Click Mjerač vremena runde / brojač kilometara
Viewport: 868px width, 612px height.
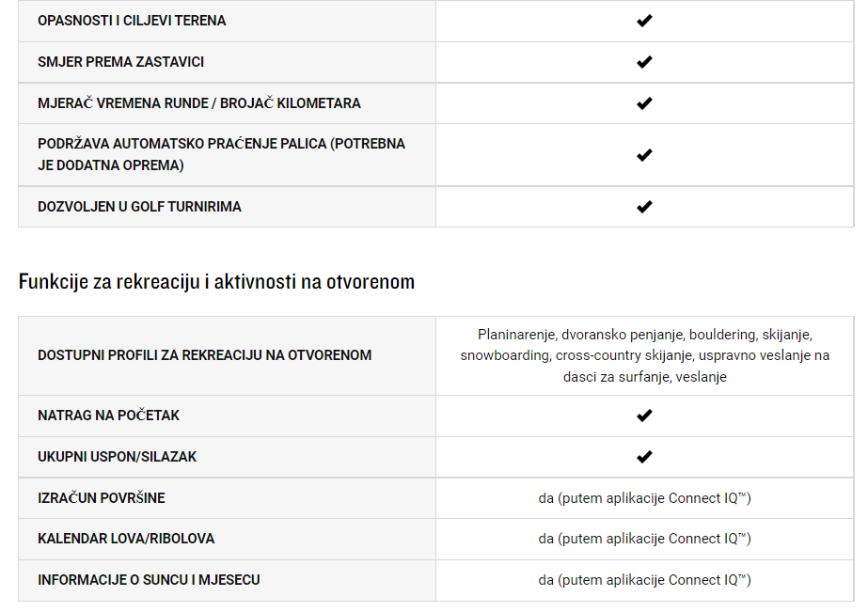pos(199,103)
